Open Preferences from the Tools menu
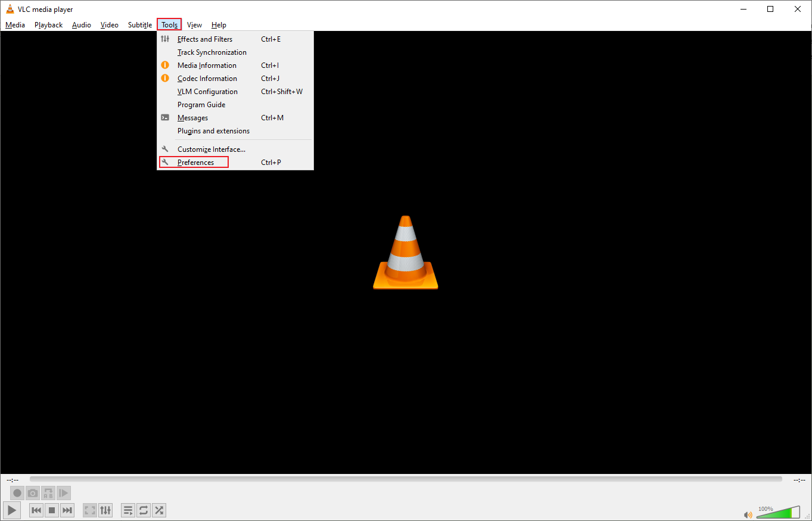 [195, 162]
